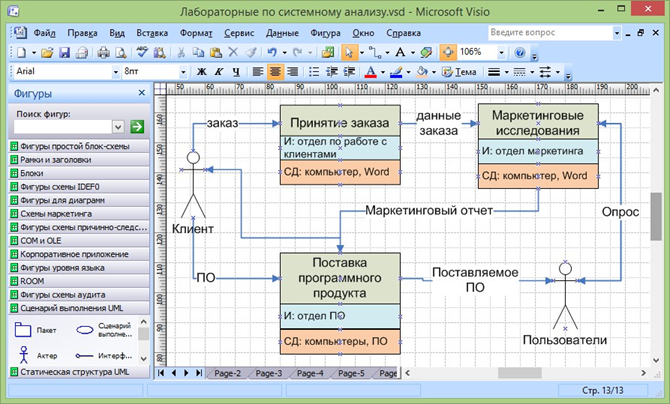Toggle Bold (Ж) formatting
This screenshot has height=404, width=670.
(201, 72)
